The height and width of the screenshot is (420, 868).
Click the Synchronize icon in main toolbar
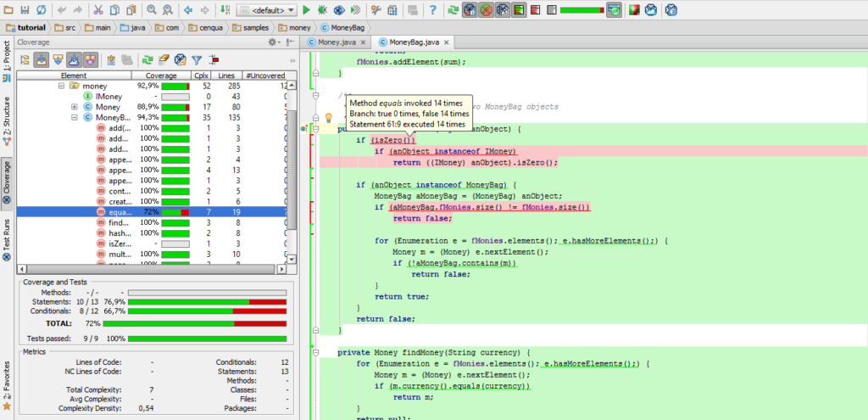click(41, 9)
